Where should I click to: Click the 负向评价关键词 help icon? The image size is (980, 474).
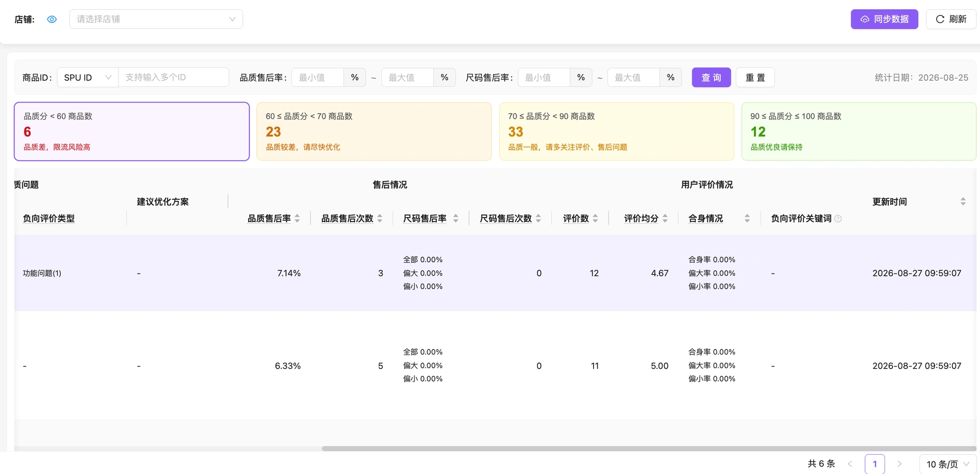click(x=838, y=219)
